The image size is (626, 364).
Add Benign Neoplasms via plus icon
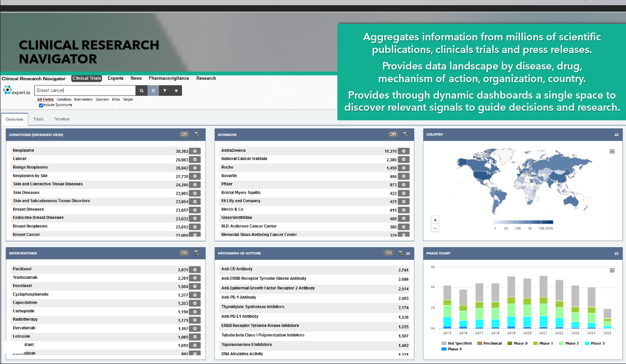(195, 168)
